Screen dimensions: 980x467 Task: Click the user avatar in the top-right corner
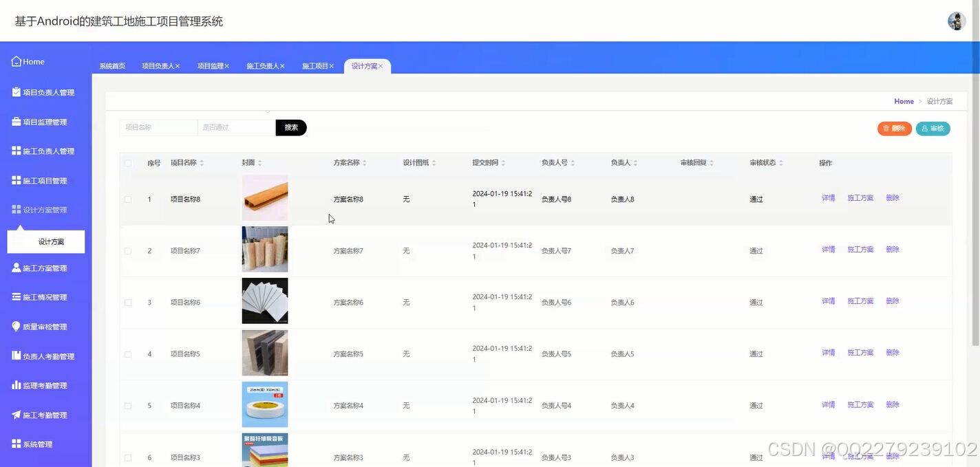click(x=957, y=21)
